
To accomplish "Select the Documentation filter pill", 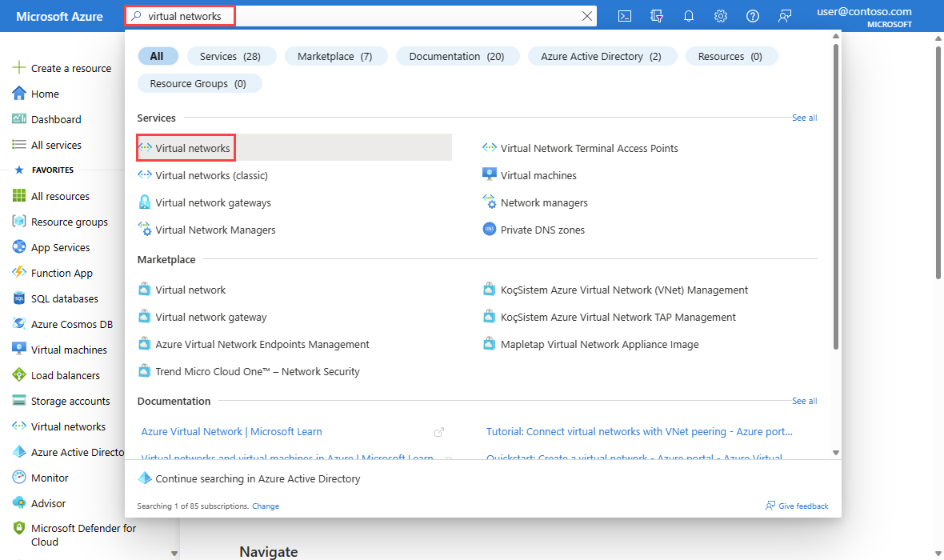I will coord(457,56).
